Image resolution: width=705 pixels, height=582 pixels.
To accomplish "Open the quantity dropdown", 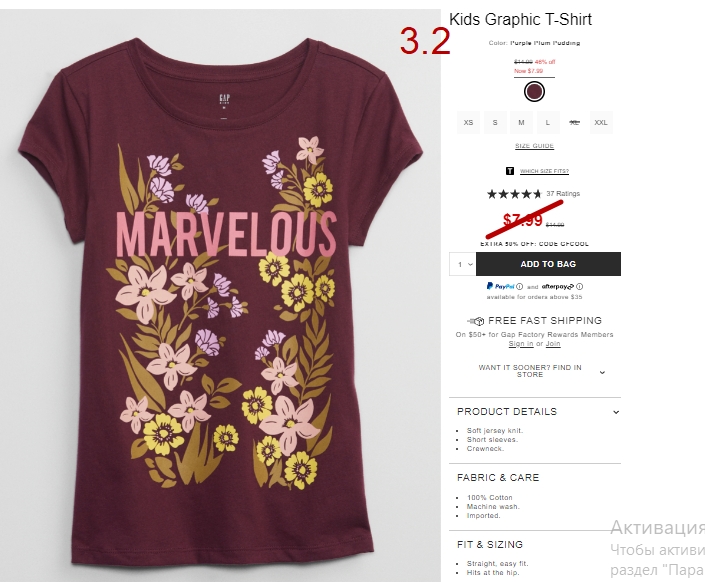I will [x=463, y=264].
